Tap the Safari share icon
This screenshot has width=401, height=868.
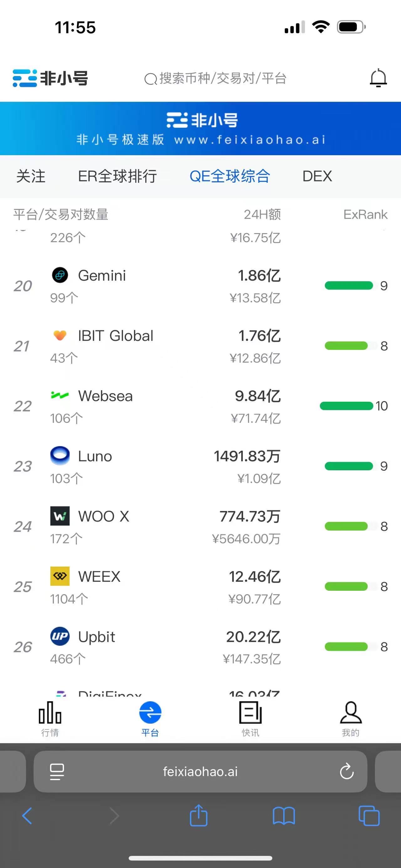click(x=199, y=816)
